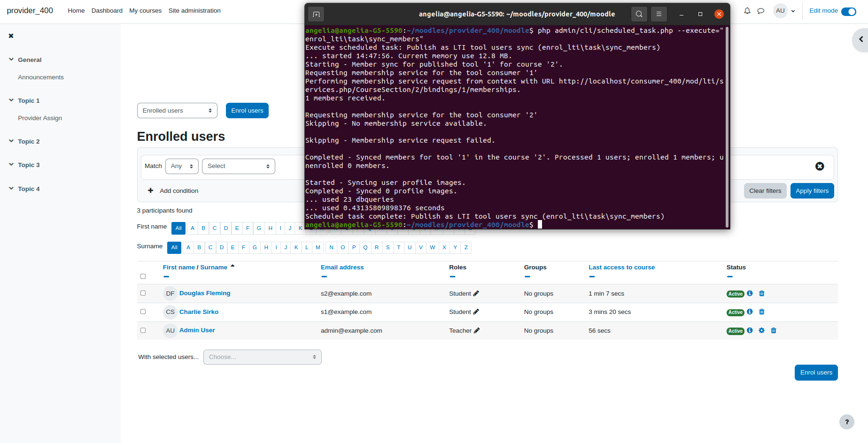868x443 pixels.
Task: Toggle Edit mode switch
Action: coord(848,11)
